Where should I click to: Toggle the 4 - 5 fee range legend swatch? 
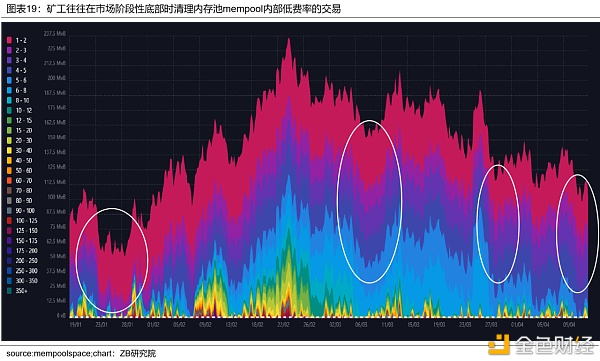point(10,70)
